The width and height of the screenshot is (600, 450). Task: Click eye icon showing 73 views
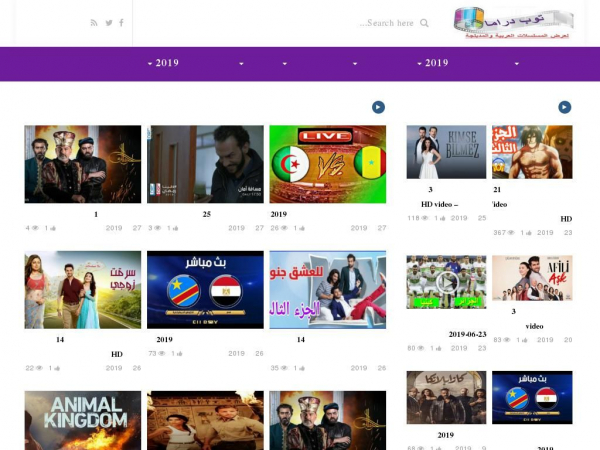pyautogui.click(x=162, y=354)
